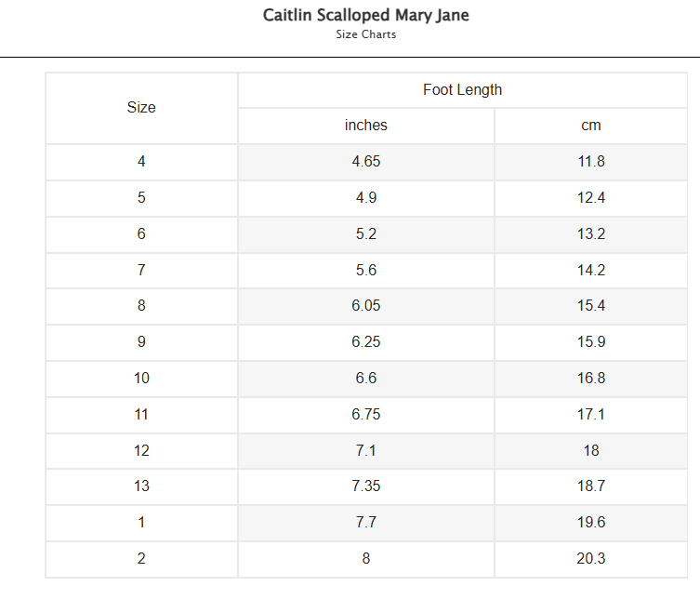The image size is (700, 599).
Task: Select the 5.6 inches value
Action: pos(366,271)
